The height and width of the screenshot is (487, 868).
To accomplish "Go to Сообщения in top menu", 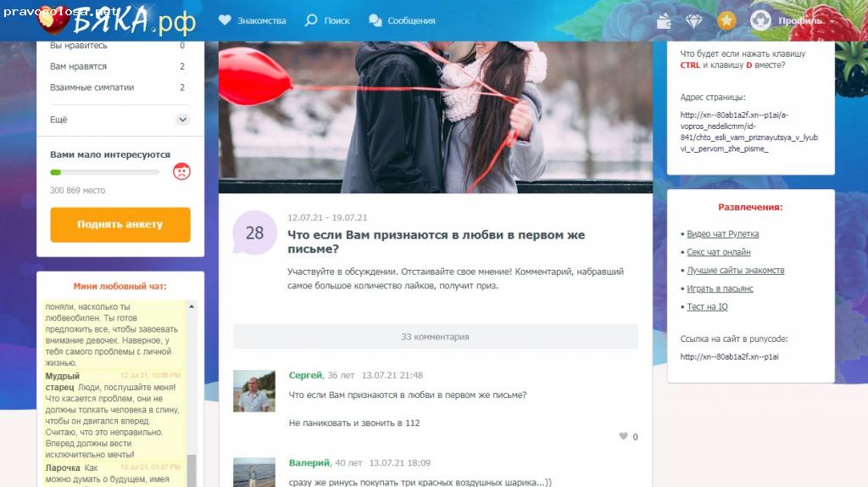I will [403, 20].
